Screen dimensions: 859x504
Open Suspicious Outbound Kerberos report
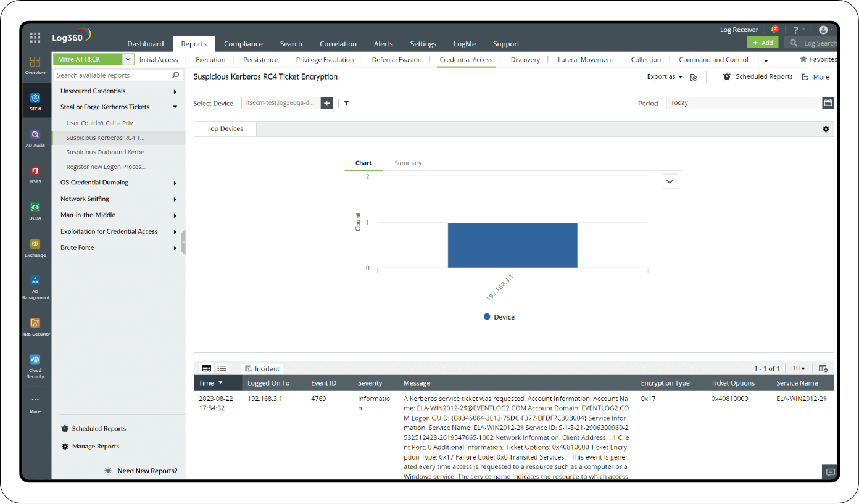(x=107, y=152)
